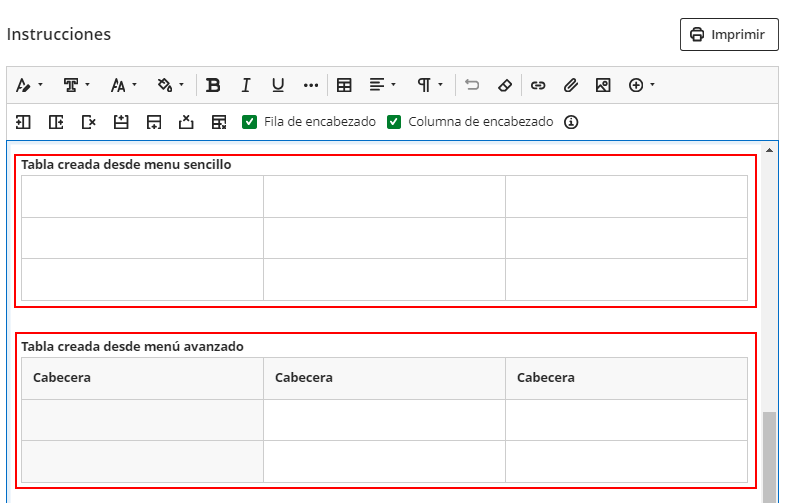Open the fill color bucket dropdown
Viewport: 789px width, 503px height.
[x=171, y=85]
